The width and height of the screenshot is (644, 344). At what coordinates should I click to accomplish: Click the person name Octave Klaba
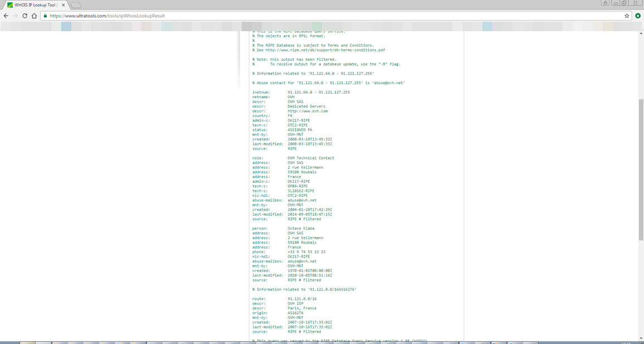302,229
